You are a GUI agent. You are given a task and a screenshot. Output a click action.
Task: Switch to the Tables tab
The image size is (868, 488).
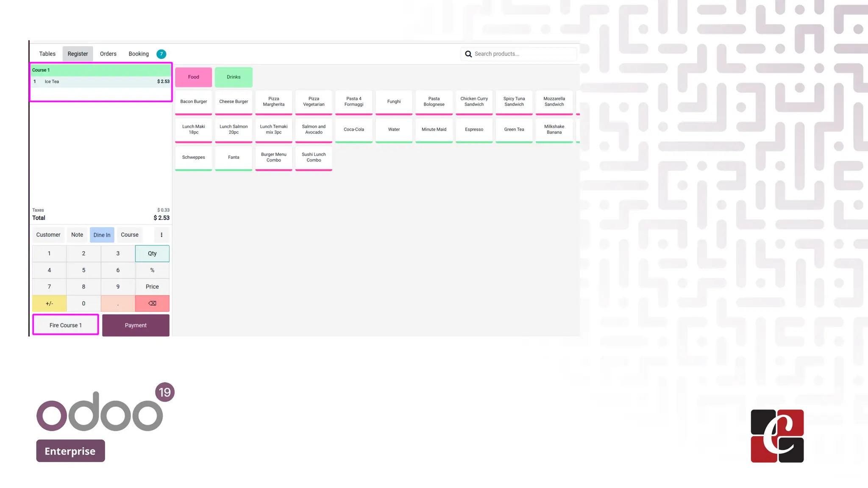(x=47, y=54)
